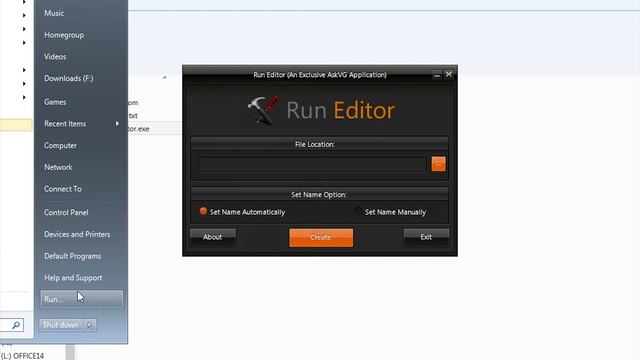This screenshot has width=640, height=360.
Task: Open Devices and Printers
Action: [x=77, y=234]
